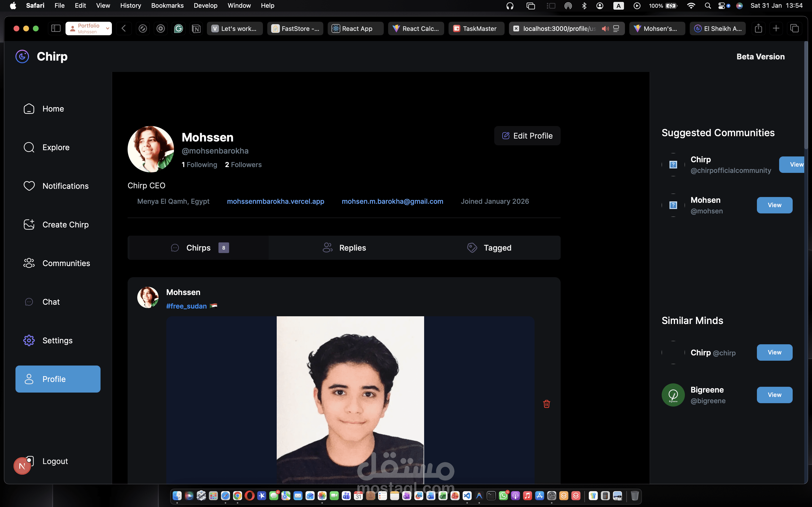Open Explore with the magnifier icon
This screenshot has height=507, width=812.
[29, 147]
